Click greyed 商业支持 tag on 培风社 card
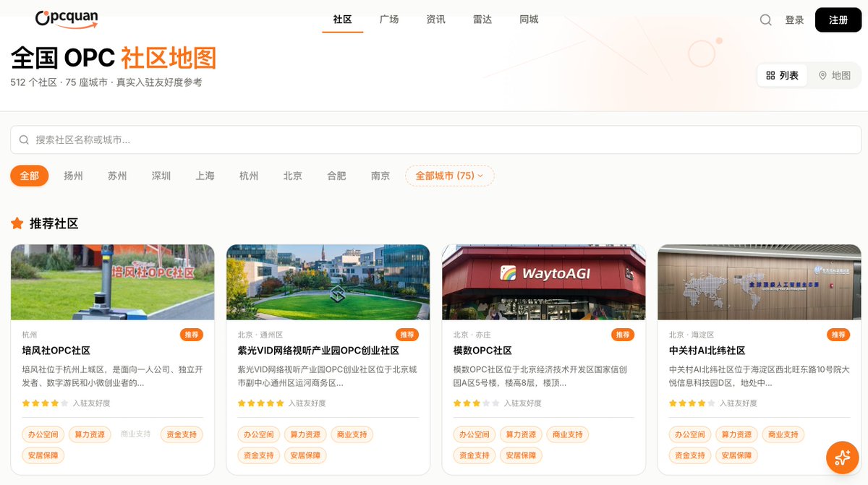Screen dimensions: 868x485 [x=135, y=434]
